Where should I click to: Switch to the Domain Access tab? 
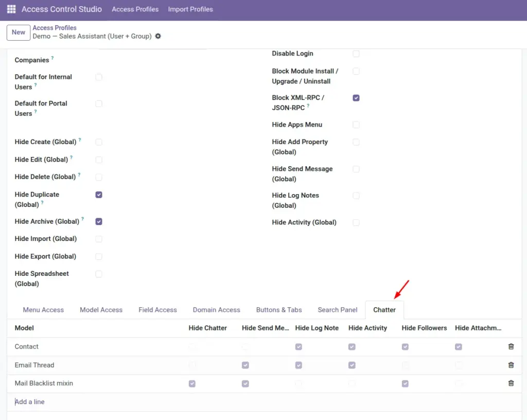click(217, 310)
